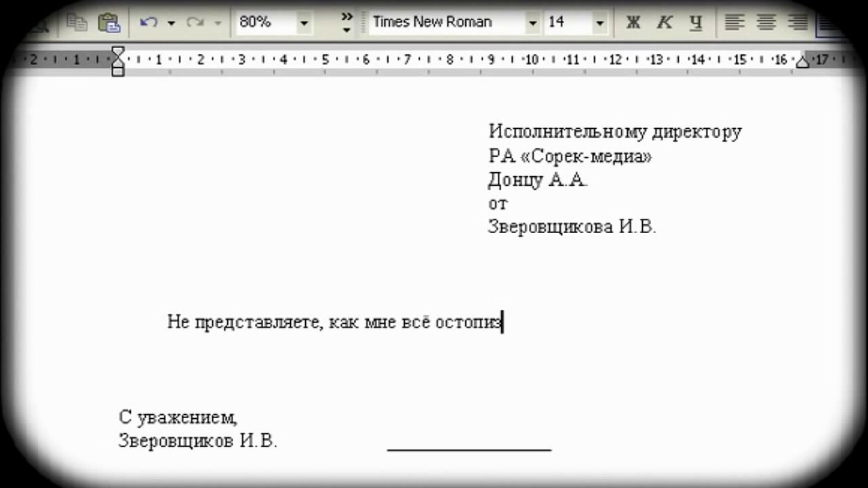The height and width of the screenshot is (488, 868).
Task: Click the text 'РА «Сорек-медиа»'
Action: 570,157
